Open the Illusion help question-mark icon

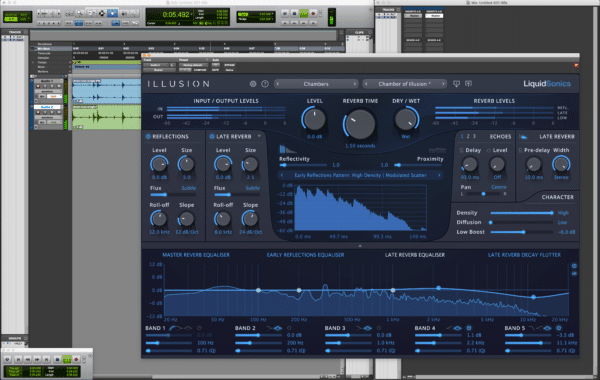(265, 84)
